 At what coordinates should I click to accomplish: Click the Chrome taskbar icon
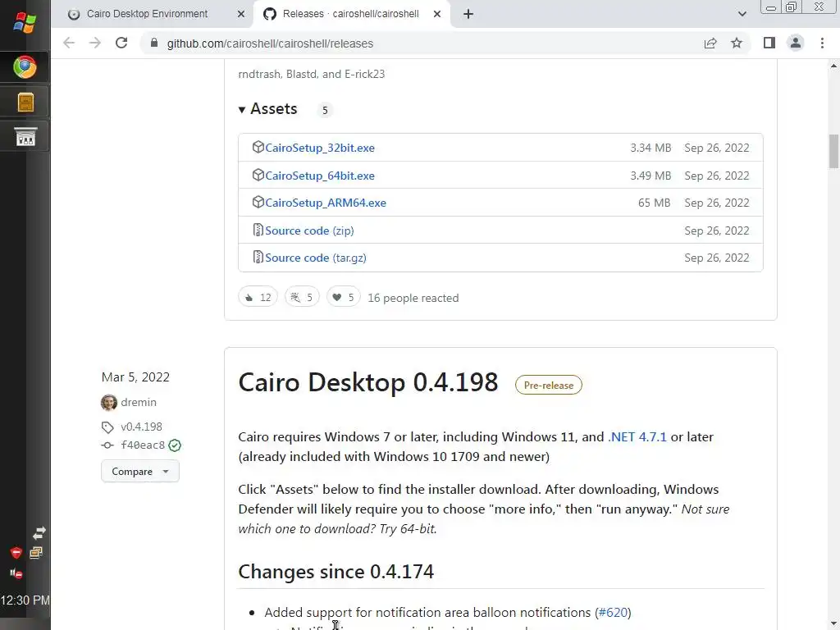coord(25,67)
